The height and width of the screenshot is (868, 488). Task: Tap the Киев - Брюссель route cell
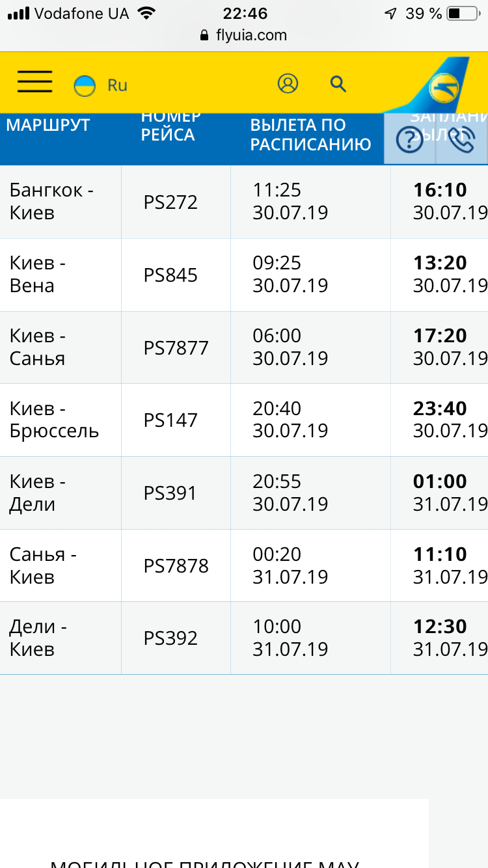[54, 420]
